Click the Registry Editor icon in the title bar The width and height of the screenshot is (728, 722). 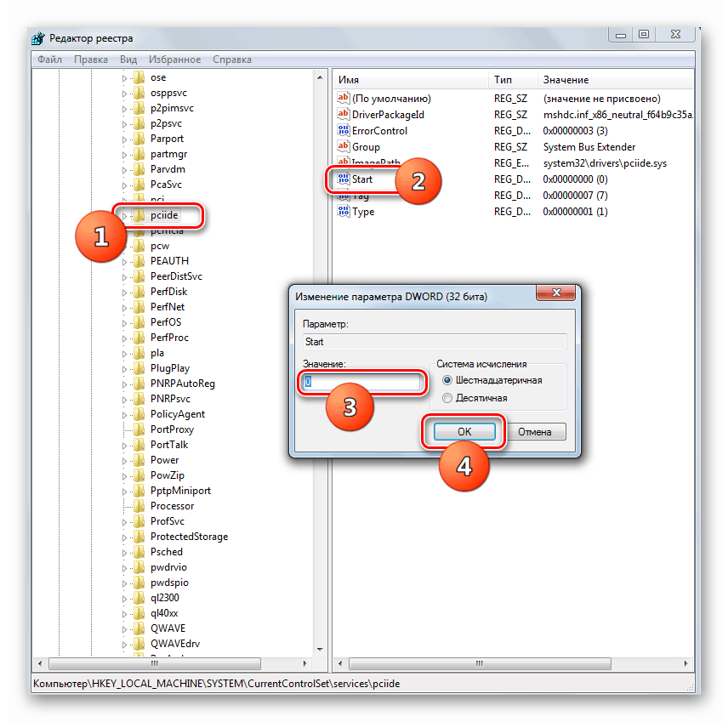[x=37, y=37]
